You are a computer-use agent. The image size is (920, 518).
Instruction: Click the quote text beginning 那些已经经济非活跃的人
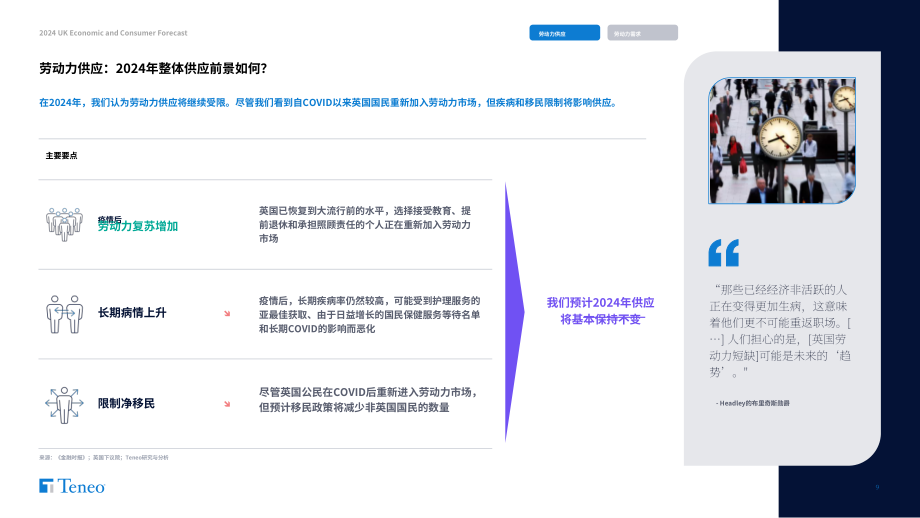(x=780, y=331)
